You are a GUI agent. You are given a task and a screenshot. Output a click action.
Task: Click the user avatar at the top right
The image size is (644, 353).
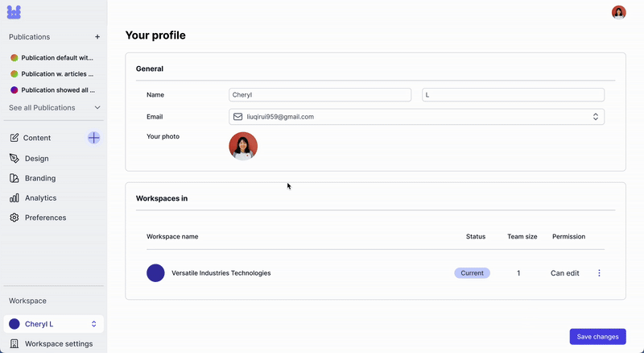coord(618,12)
